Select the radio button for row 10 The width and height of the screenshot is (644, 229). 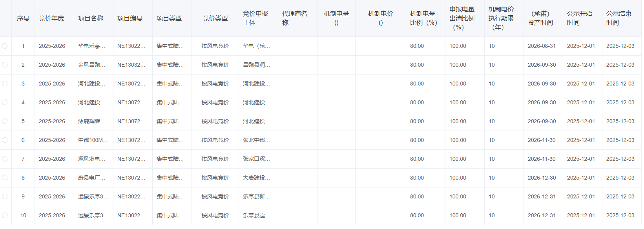pos(5,215)
